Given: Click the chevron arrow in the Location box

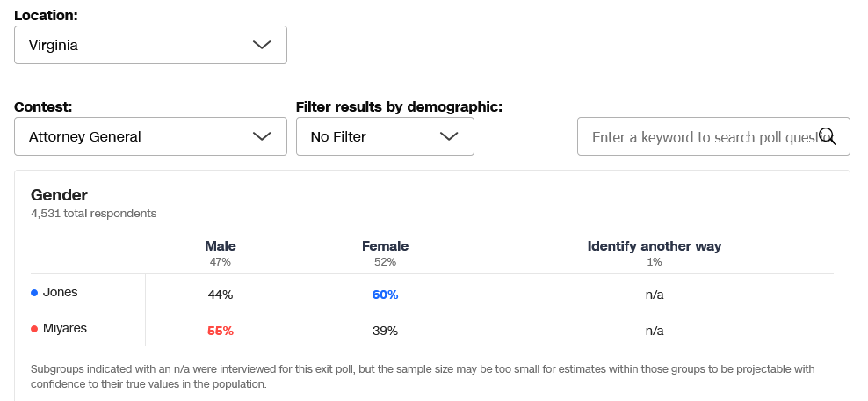Looking at the screenshot, I should pos(262,45).
